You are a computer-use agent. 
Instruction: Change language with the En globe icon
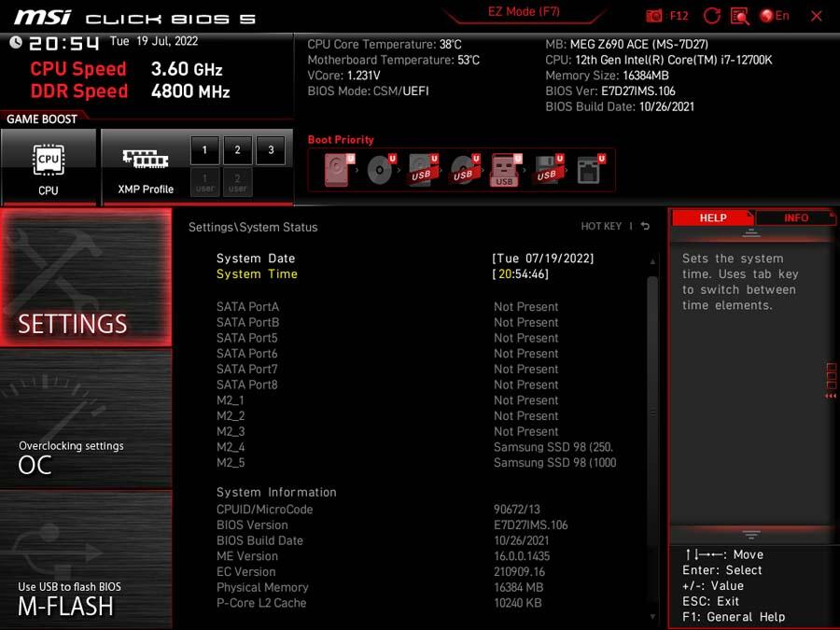(774, 16)
